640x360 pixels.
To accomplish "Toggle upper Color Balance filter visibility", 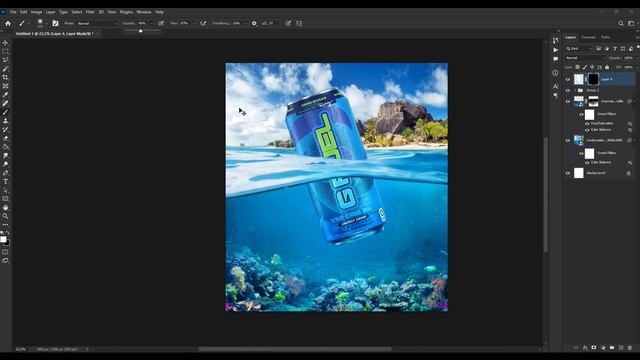I will tap(587, 130).
